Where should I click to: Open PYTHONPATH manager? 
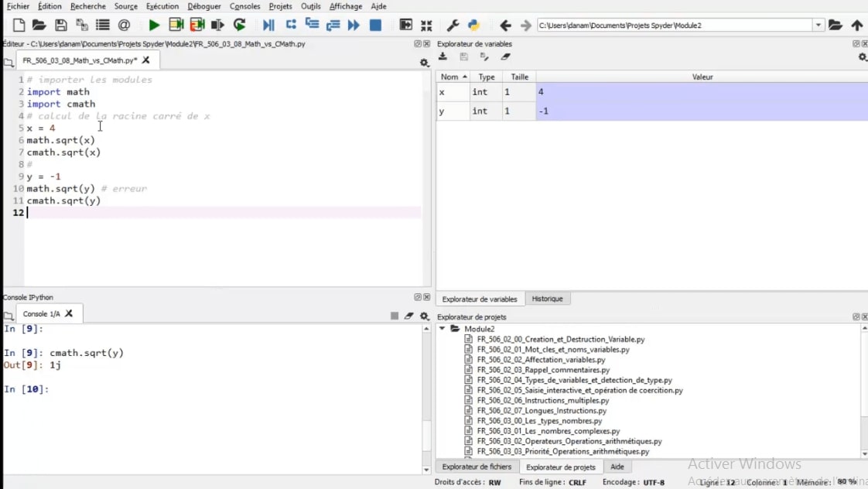pyautogui.click(x=473, y=25)
